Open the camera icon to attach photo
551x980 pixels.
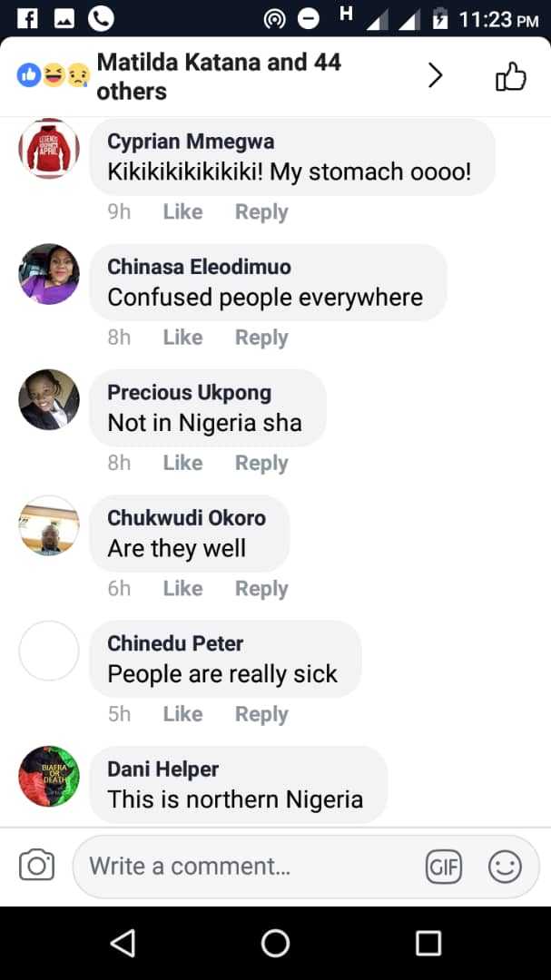[x=37, y=866]
